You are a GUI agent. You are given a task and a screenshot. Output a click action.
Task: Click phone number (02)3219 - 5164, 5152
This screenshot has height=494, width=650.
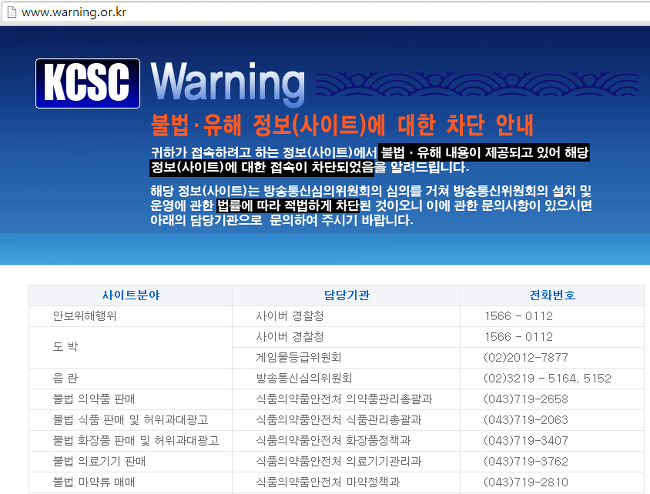[x=547, y=378]
